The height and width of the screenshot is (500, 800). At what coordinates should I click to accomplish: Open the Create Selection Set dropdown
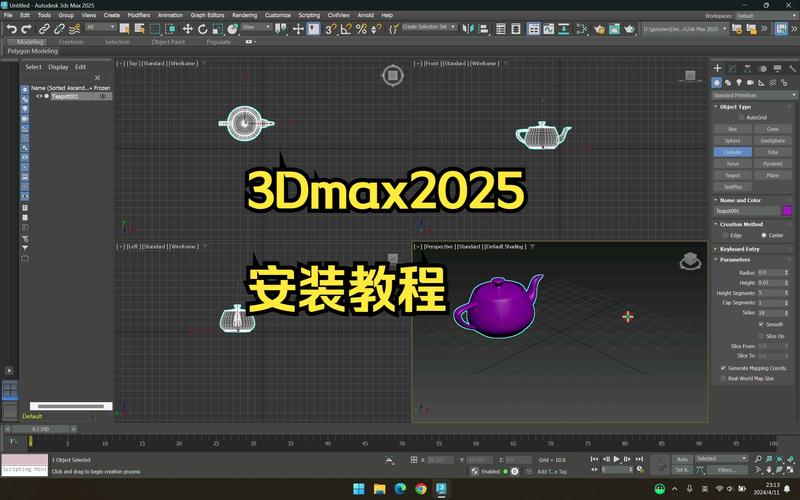pyautogui.click(x=429, y=27)
